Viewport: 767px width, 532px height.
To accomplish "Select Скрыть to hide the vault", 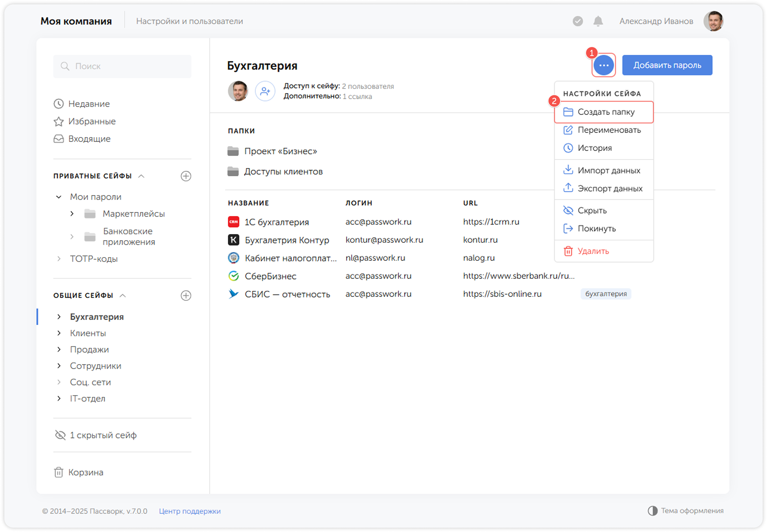I will click(x=604, y=211).
